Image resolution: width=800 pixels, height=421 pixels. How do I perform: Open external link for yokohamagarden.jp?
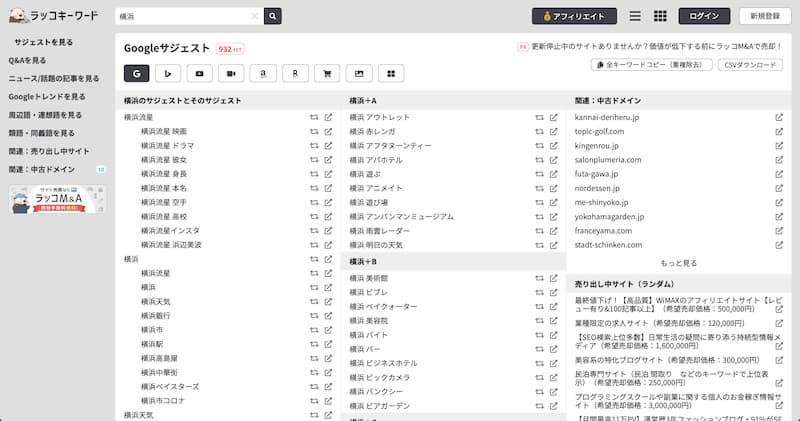click(x=779, y=217)
